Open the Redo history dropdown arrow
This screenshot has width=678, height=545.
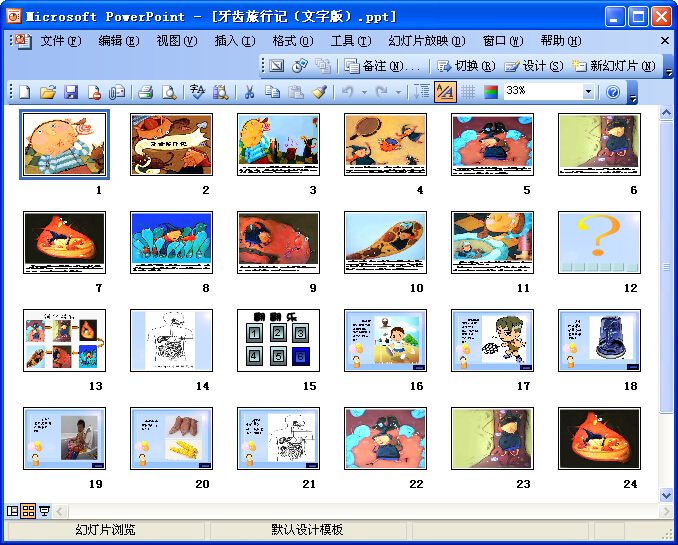[398, 92]
